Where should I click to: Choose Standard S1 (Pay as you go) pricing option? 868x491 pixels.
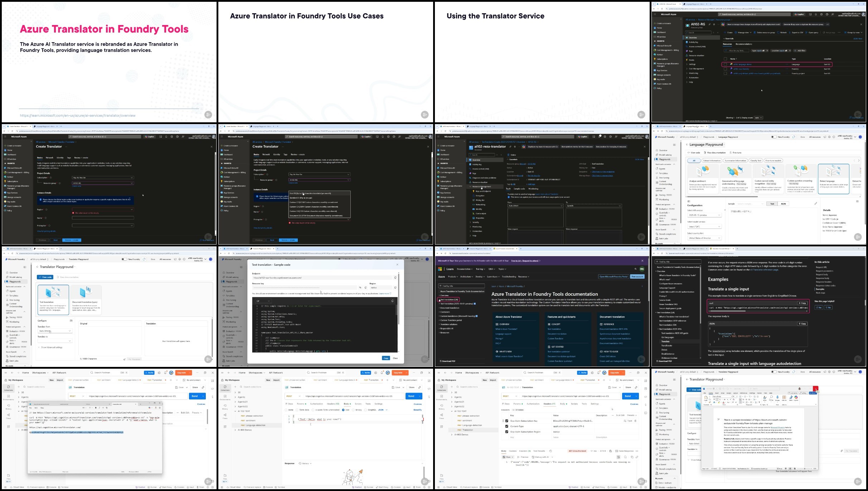pyautogui.click(x=319, y=198)
